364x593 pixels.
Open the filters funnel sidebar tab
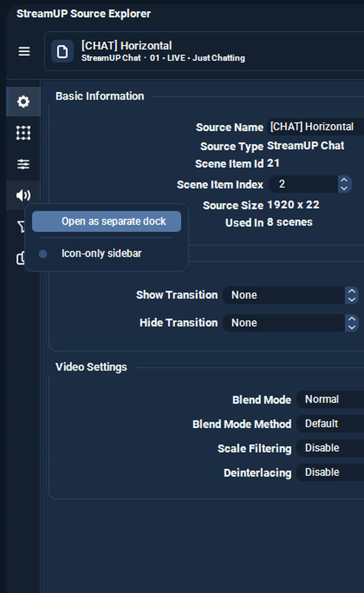21,226
